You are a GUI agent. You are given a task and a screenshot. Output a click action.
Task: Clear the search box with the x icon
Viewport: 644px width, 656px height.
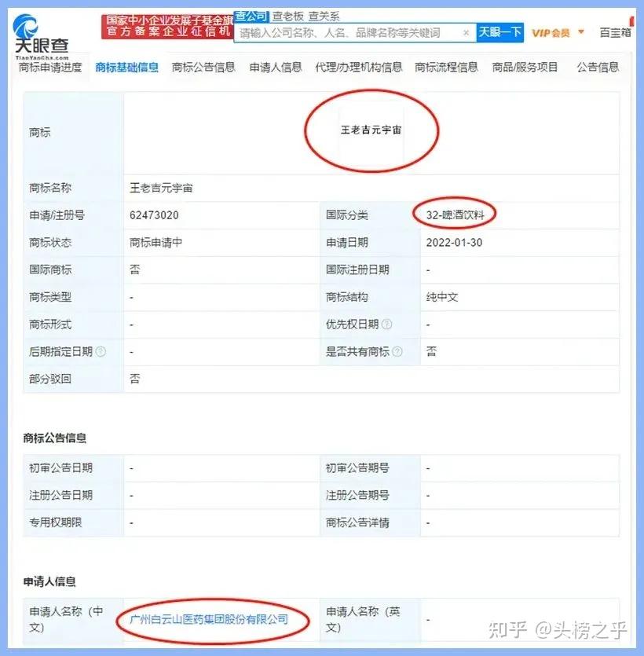coord(466,33)
